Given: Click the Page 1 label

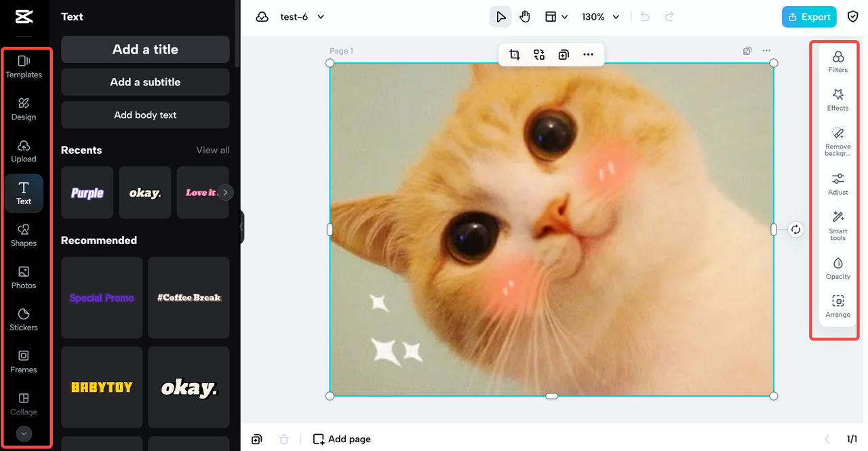Looking at the screenshot, I should tap(341, 51).
